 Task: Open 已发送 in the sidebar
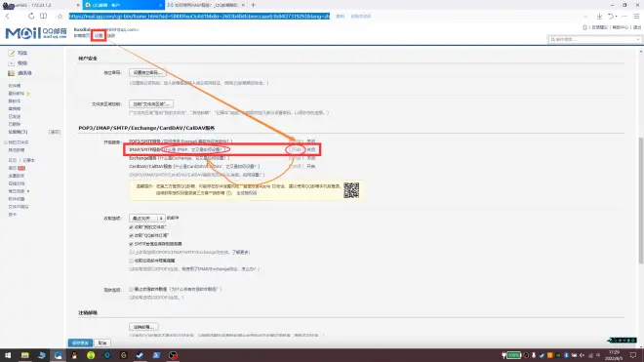pos(15,117)
